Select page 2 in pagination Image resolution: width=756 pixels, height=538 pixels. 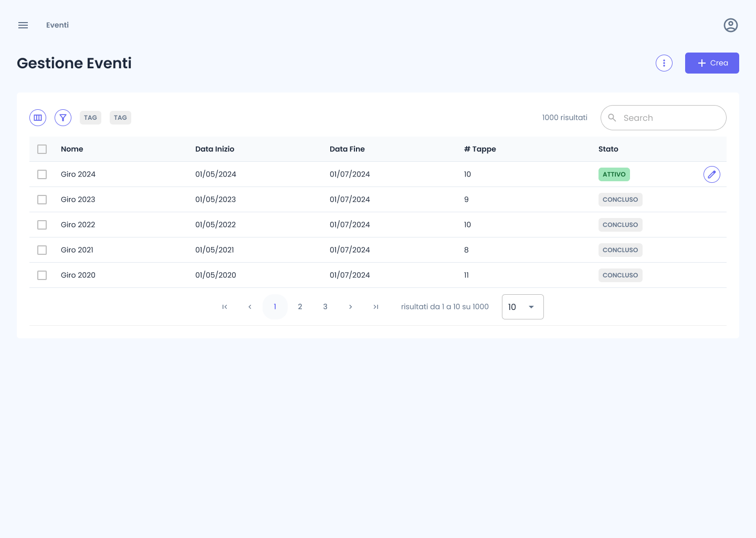coord(300,307)
